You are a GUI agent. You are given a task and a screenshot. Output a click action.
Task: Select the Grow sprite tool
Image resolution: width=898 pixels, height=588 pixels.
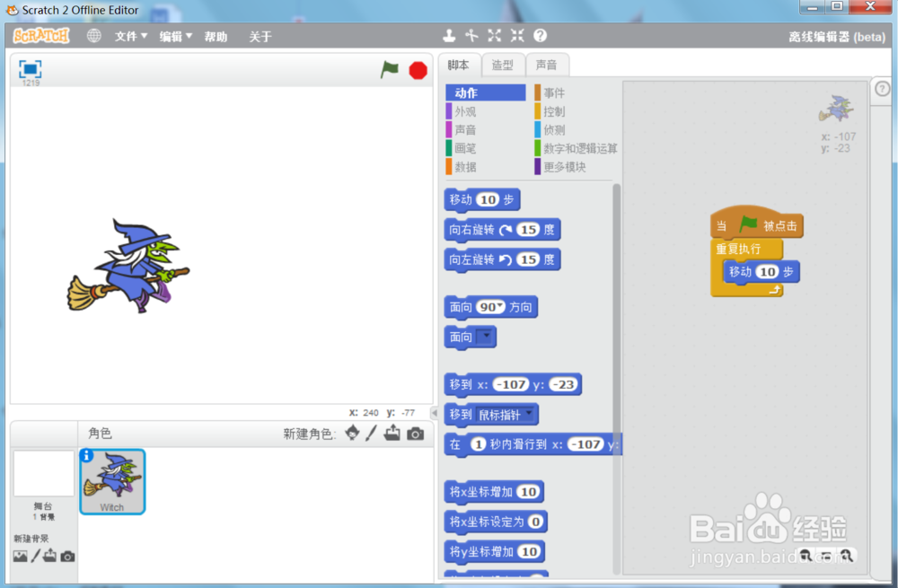[x=494, y=36]
